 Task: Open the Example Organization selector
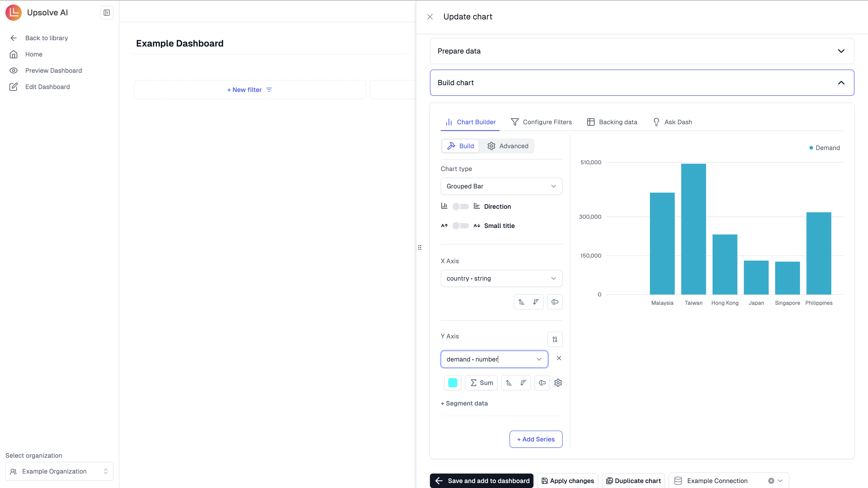[x=59, y=472]
